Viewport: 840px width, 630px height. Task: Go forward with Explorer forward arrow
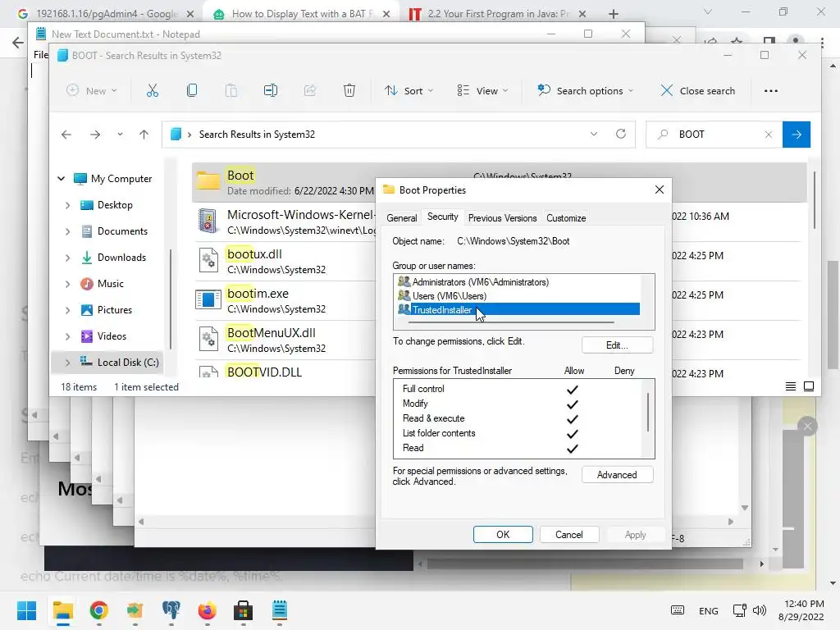point(95,135)
